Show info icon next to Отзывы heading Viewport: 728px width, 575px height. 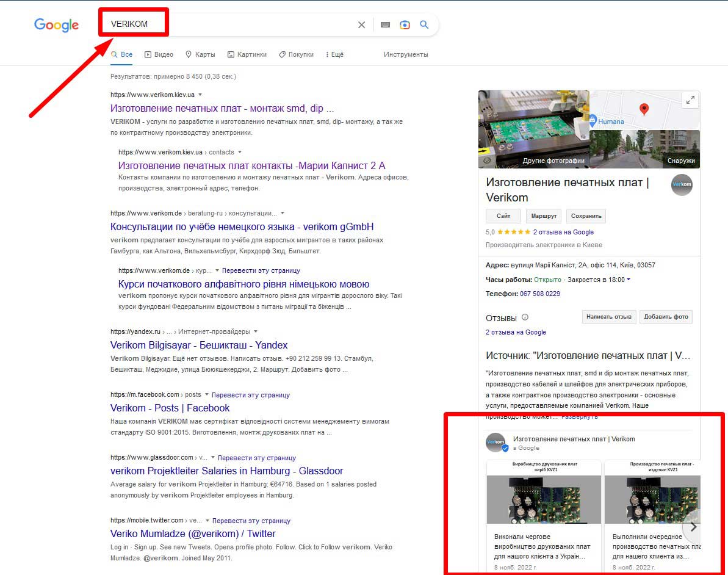pyautogui.click(x=525, y=317)
